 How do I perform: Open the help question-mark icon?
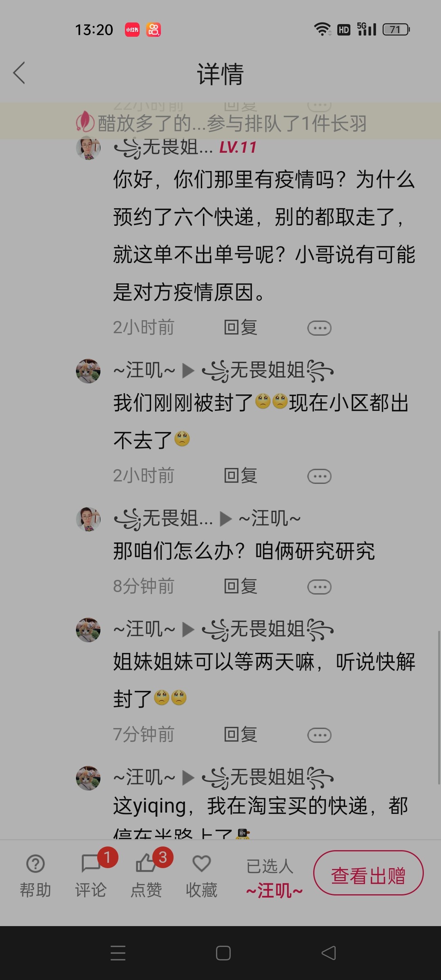point(36,864)
